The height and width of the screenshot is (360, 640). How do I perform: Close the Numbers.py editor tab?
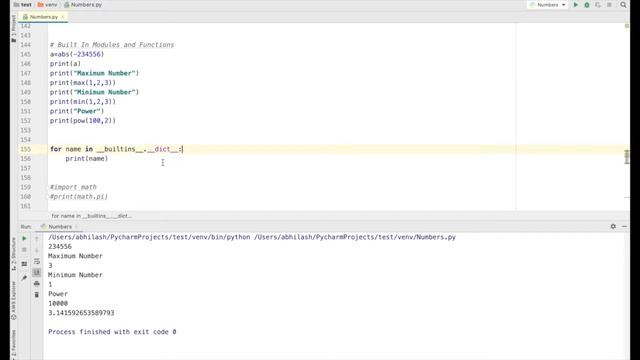(63, 17)
